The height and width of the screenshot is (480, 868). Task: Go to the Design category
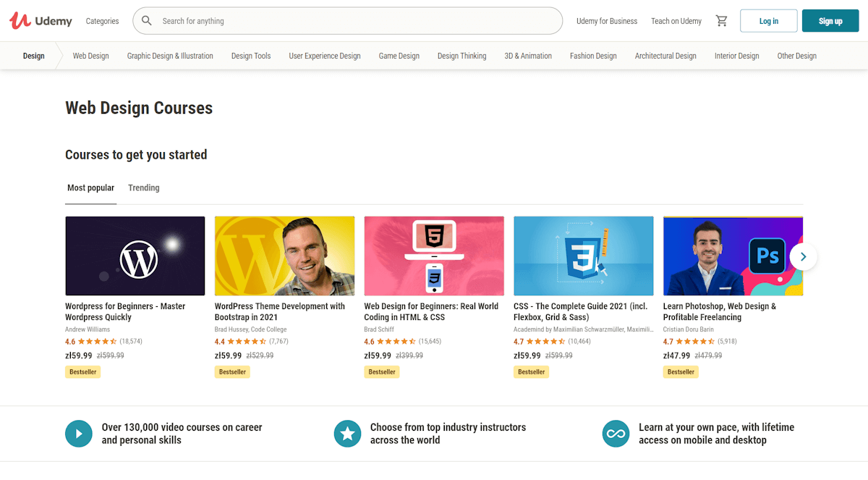click(33, 56)
